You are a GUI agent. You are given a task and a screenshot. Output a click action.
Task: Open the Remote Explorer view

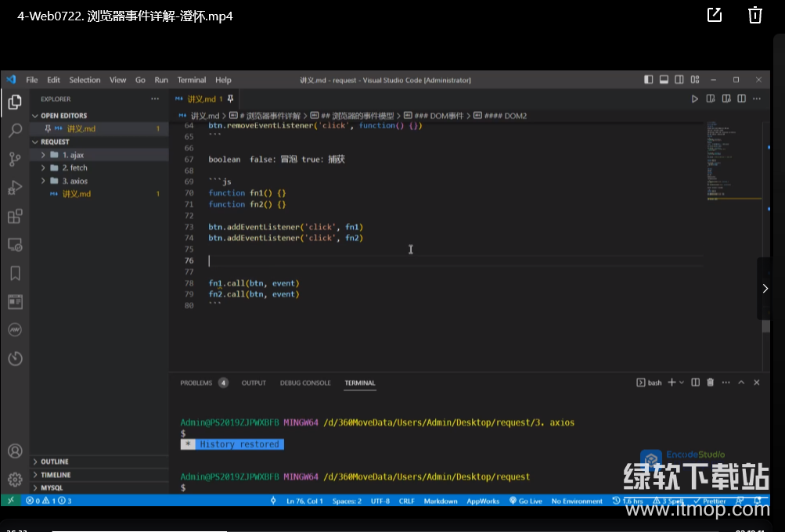click(x=15, y=245)
